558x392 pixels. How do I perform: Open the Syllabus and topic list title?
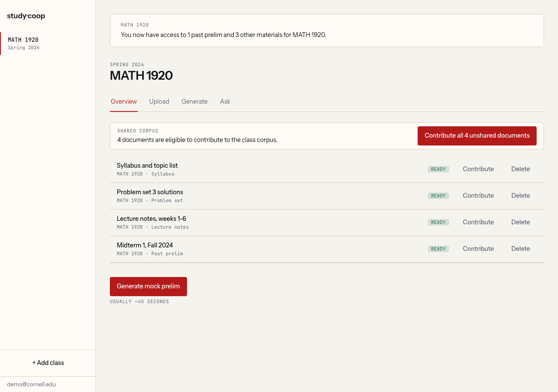pyautogui.click(x=147, y=166)
